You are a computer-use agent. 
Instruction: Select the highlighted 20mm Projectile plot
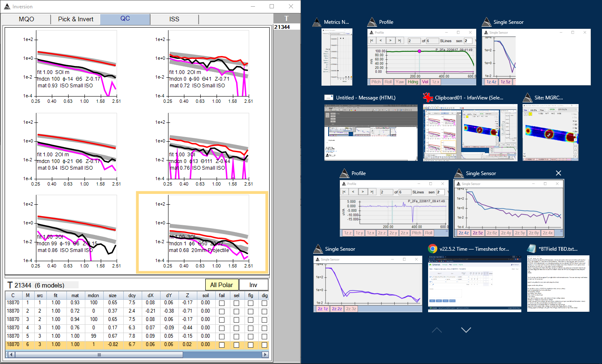(202, 232)
